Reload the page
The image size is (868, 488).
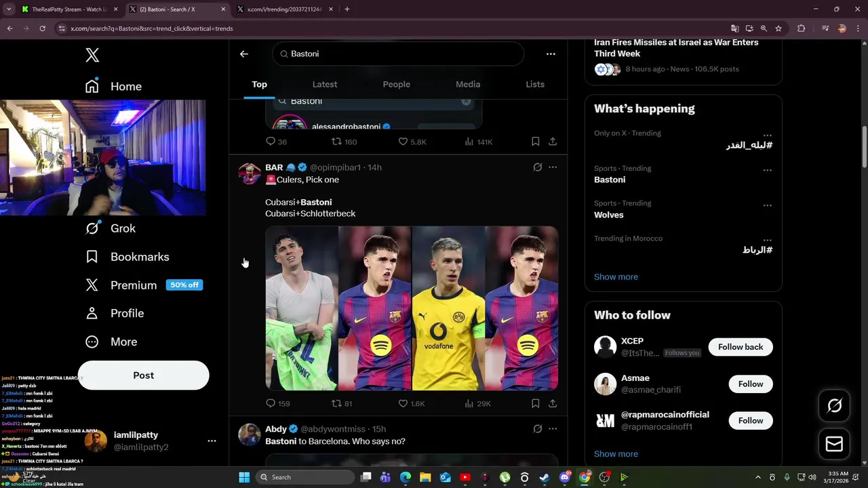(x=42, y=28)
